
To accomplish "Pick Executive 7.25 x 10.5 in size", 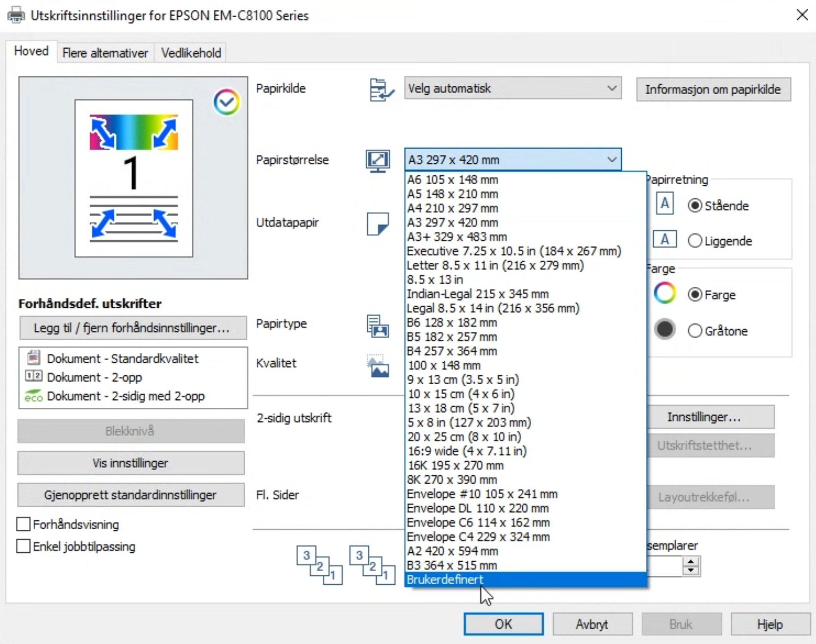I will [526, 251].
